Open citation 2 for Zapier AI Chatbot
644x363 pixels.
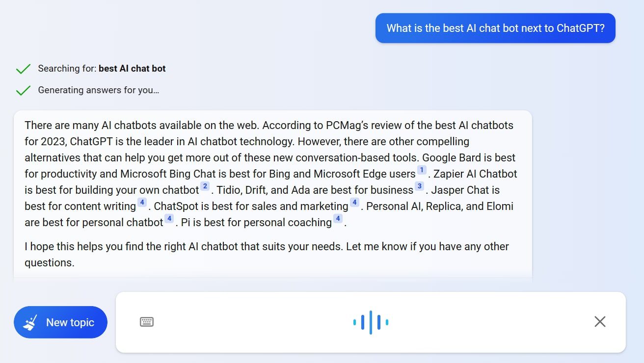pyautogui.click(x=205, y=186)
